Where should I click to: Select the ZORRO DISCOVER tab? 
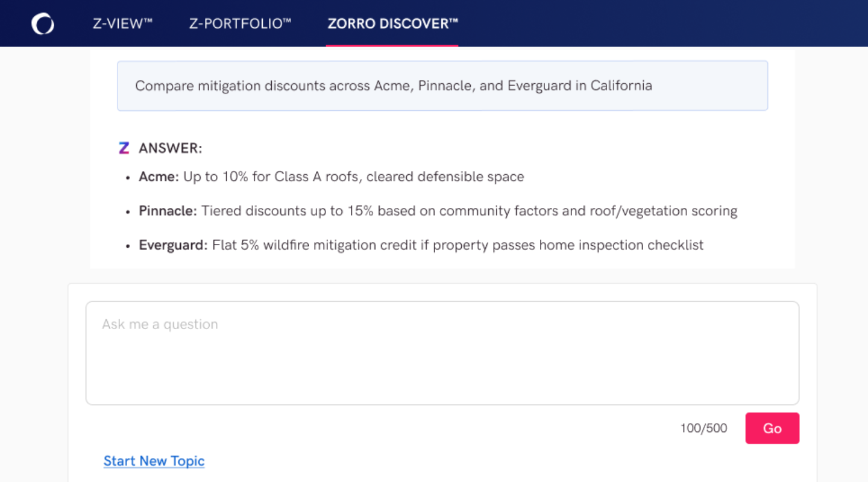click(x=392, y=24)
